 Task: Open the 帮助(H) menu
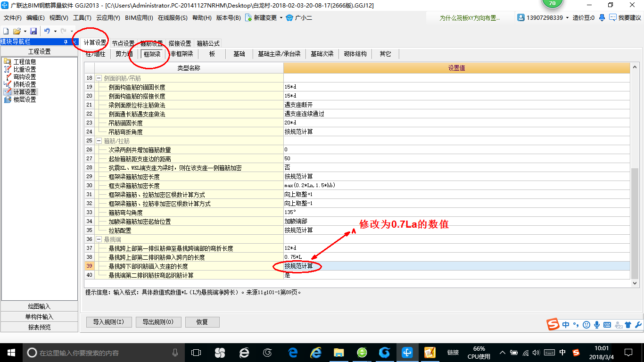202,18
